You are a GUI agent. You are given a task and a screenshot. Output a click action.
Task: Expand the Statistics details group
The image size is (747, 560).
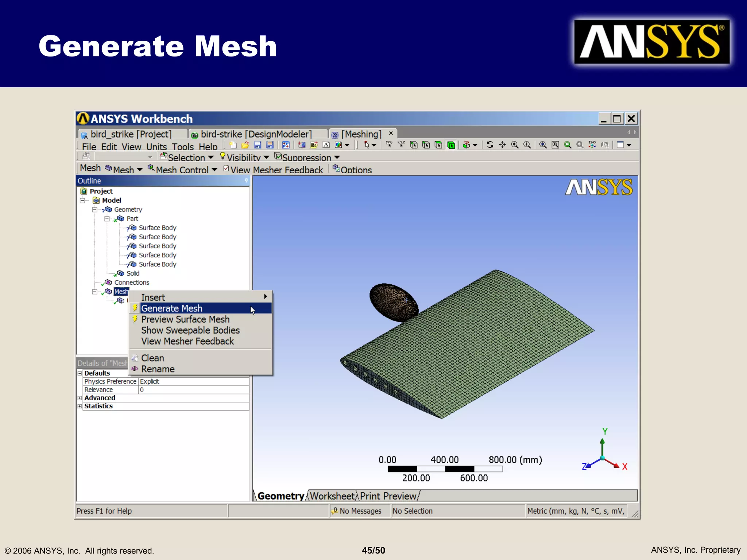pyautogui.click(x=80, y=406)
